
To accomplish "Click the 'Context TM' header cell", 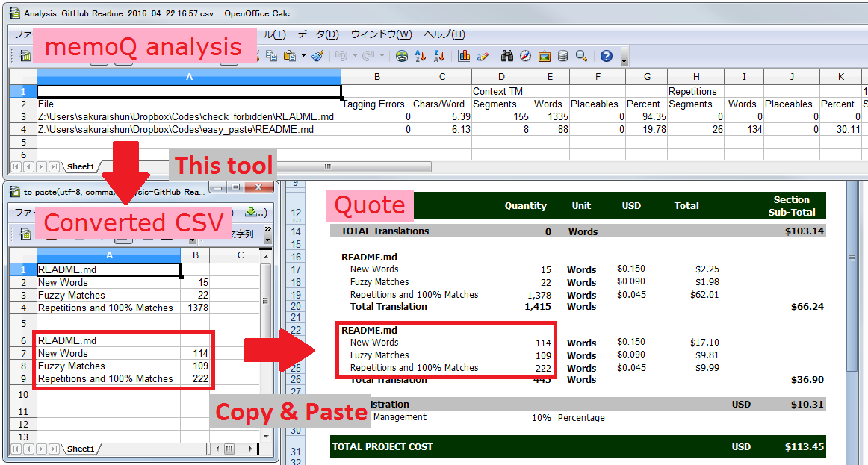I will 501,91.
